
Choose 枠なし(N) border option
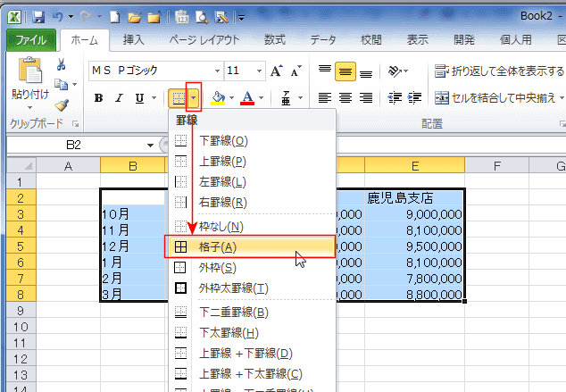click(x=253, y=227)
